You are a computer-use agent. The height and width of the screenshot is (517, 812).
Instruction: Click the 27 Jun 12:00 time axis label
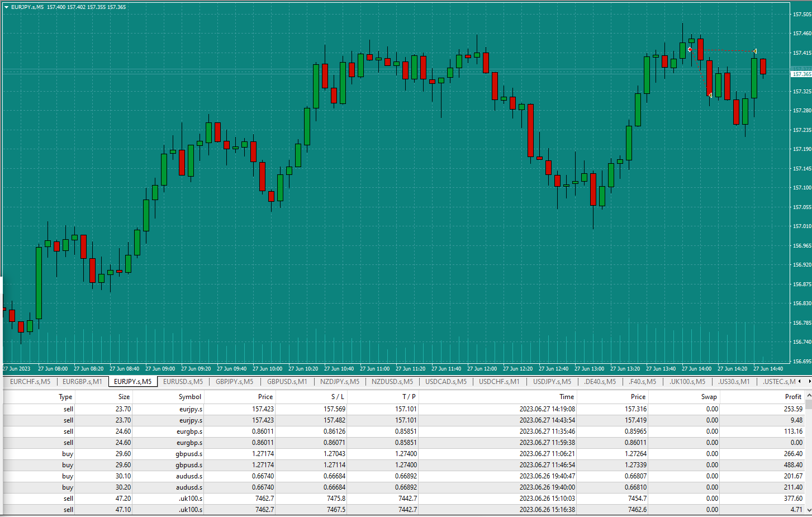point(482,369)
